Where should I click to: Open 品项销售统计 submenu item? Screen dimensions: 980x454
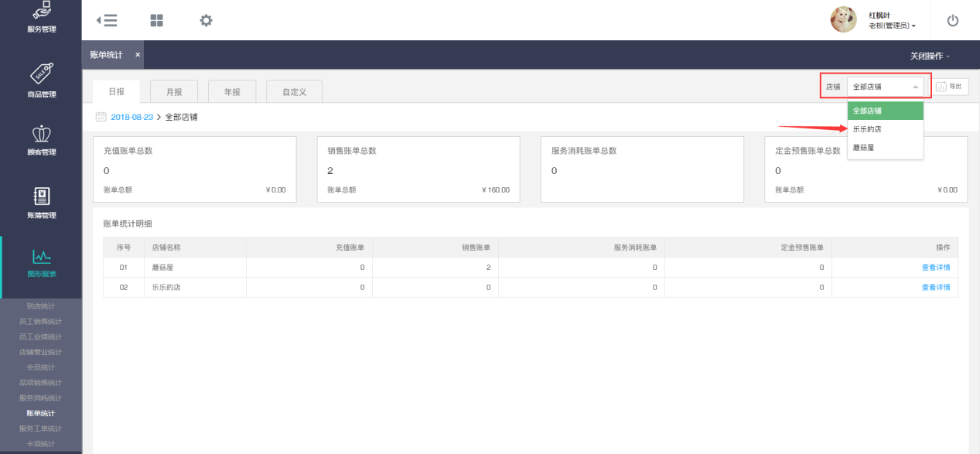[x=41, y=383]
